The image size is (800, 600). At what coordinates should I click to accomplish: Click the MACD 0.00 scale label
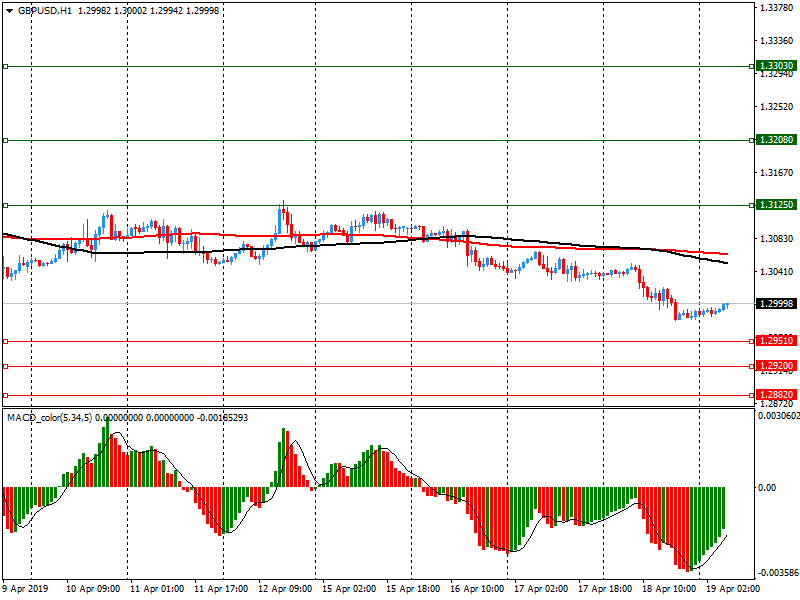click(766, 487)
